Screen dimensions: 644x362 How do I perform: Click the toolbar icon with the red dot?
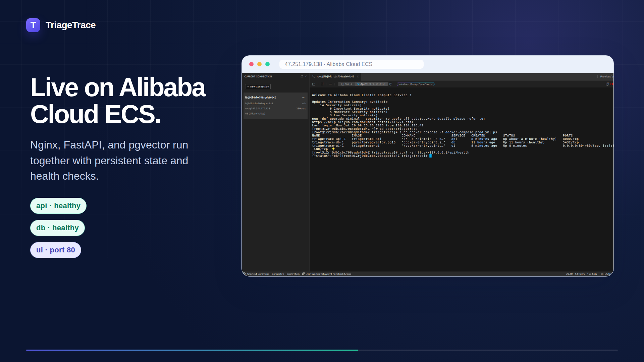(322, 84)
